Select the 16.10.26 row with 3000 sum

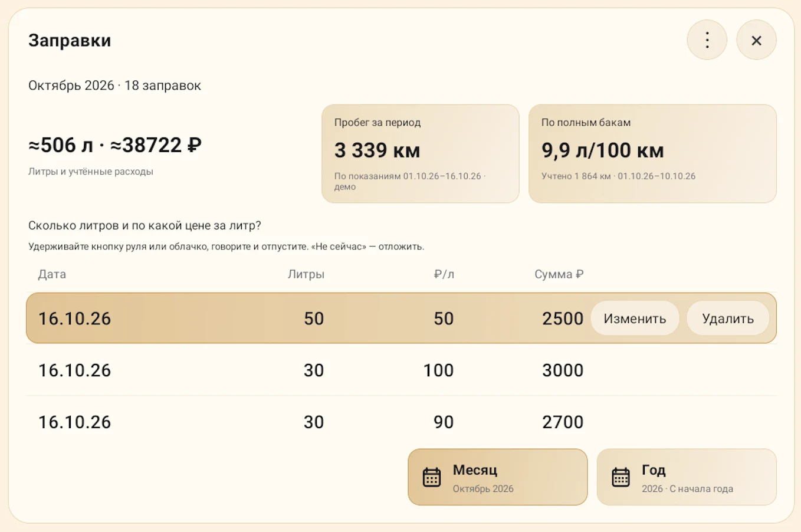click(401, 370)
